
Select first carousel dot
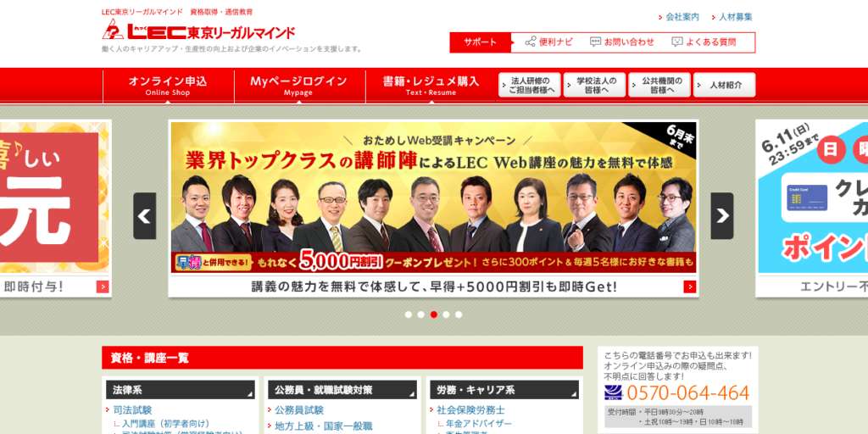pyautogui.click(x=409, y=314)
